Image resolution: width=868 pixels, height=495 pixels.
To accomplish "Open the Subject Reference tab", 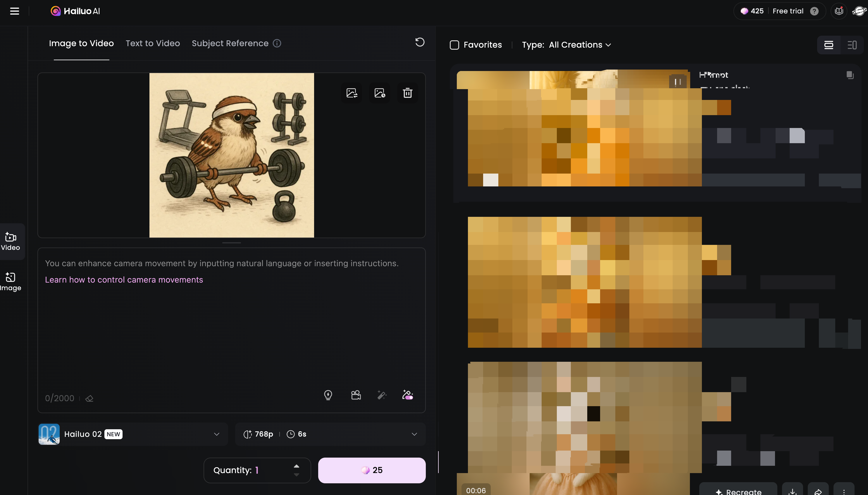I will tap(230, 43).
